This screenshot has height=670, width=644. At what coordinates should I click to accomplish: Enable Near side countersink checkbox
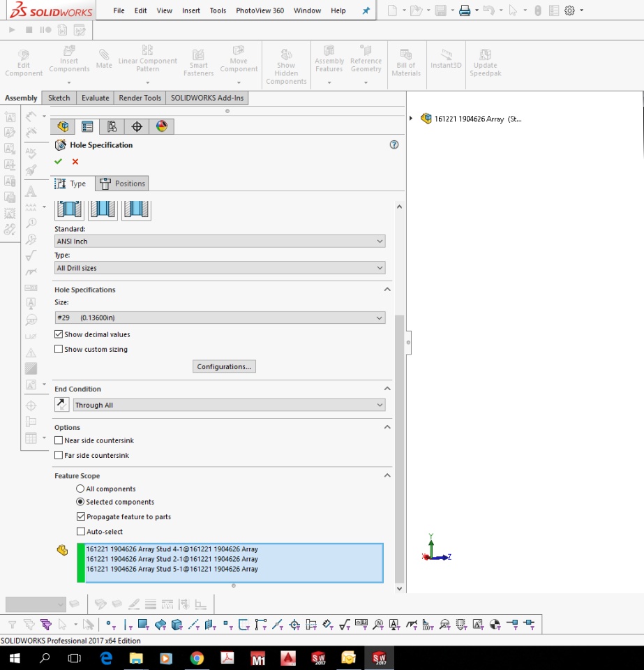click(59, 440)
